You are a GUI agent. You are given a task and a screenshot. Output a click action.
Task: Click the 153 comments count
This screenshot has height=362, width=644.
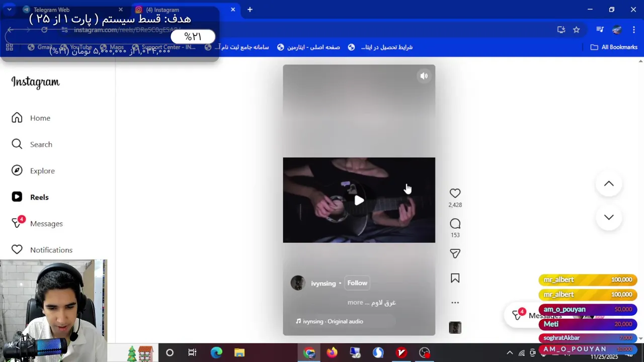[x=455, y=235]
